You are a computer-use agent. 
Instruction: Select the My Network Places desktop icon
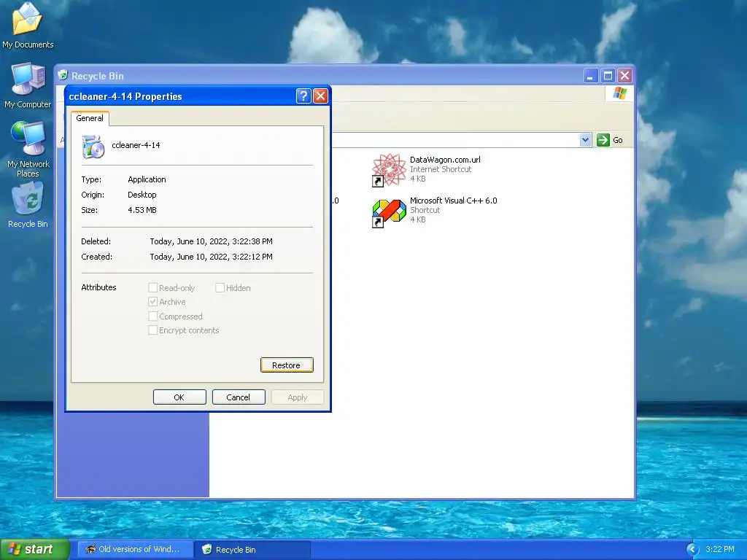tap(28, 149)
